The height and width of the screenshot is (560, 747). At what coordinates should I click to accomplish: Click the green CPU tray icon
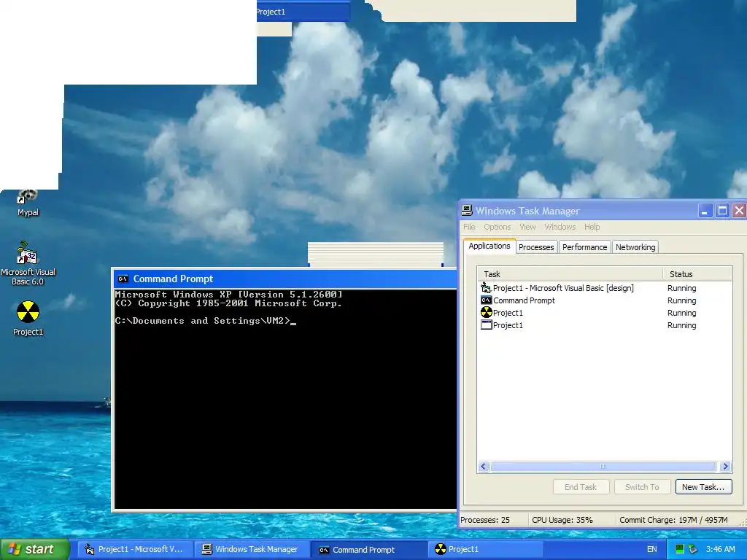pos(680,549)
